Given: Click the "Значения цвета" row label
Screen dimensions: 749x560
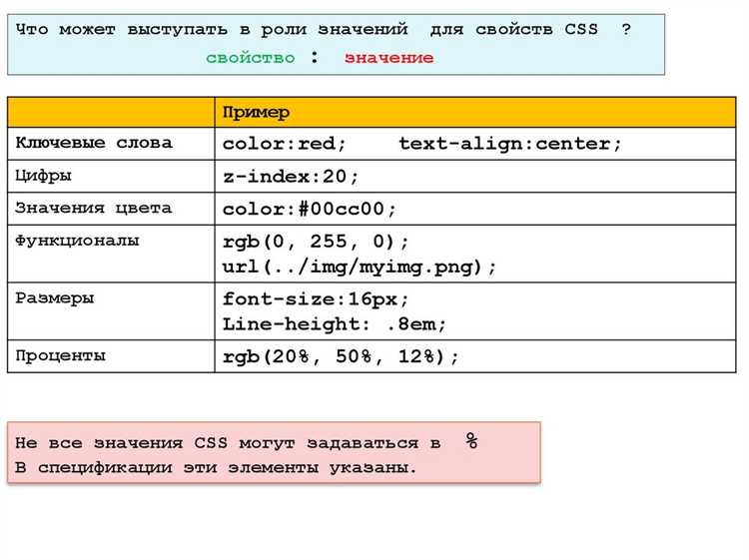Looking at the screenshot, I should click(94, 209).
